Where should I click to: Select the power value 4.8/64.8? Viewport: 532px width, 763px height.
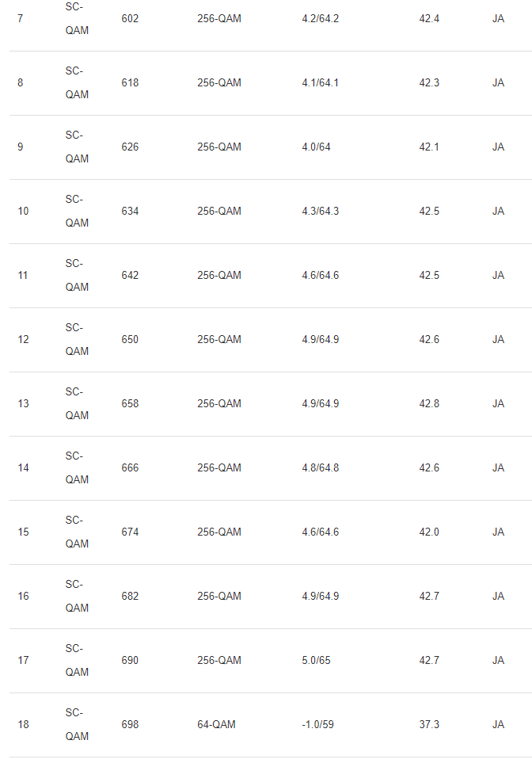click(320, 467)
